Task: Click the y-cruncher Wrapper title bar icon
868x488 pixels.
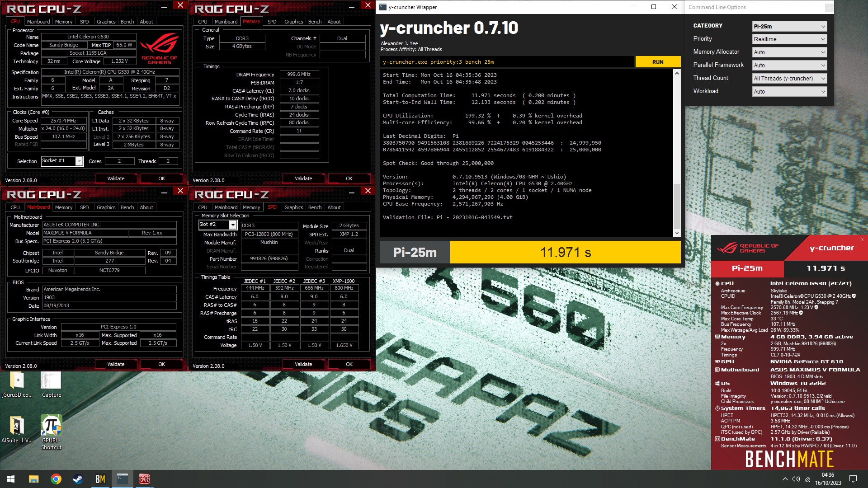Action: (x=383, y=7)
